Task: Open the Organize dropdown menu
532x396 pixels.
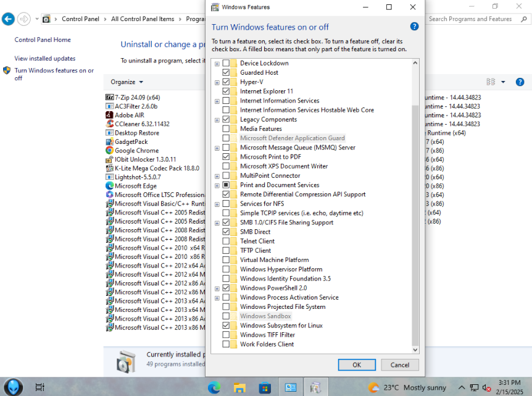Action: (x=127, y=82)
